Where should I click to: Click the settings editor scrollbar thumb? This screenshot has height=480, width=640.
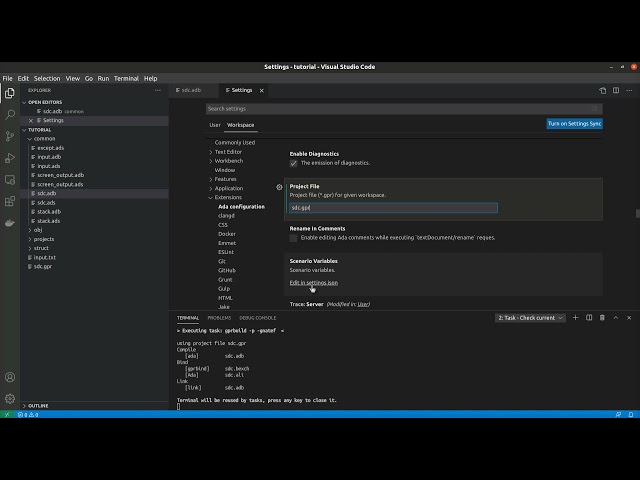[x=638, y=213]
